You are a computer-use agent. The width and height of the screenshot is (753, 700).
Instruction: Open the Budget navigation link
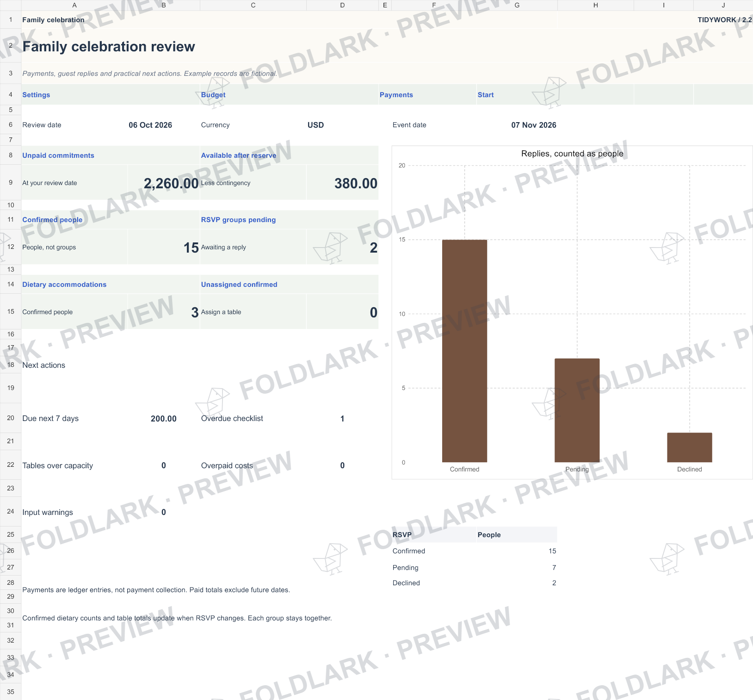tap(213, 95)
